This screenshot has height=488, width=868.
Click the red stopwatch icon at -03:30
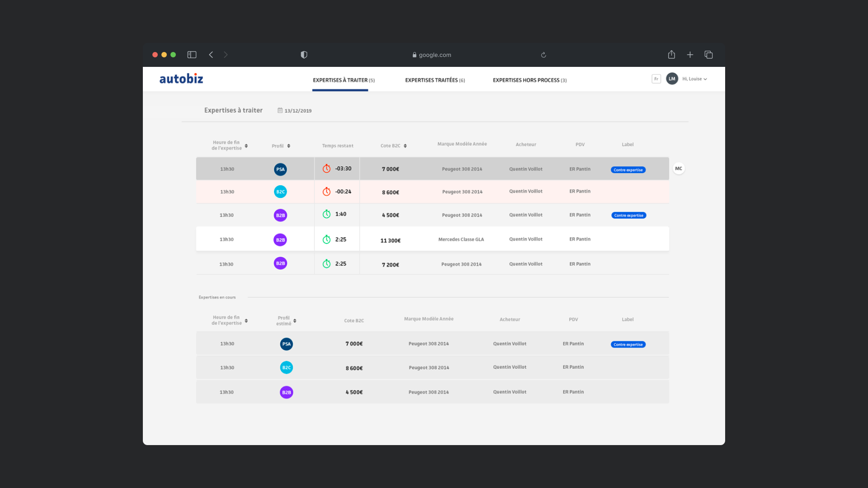pos(326,169)
